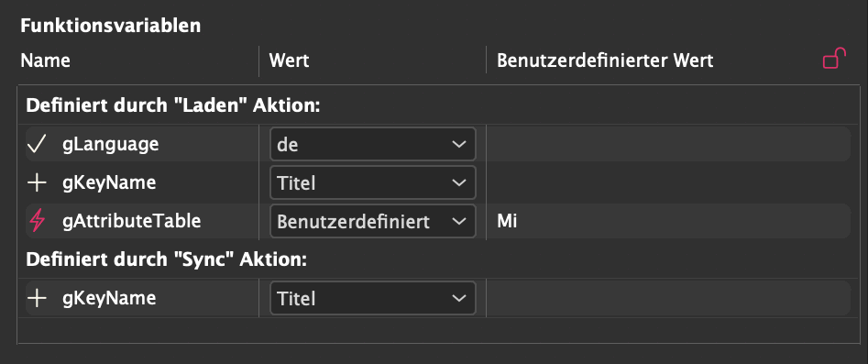This screenshot has width=868, height=364.
Task: Open the gAttributeTable dropdown showing Benutzerdefiniert
Action: 372,222
